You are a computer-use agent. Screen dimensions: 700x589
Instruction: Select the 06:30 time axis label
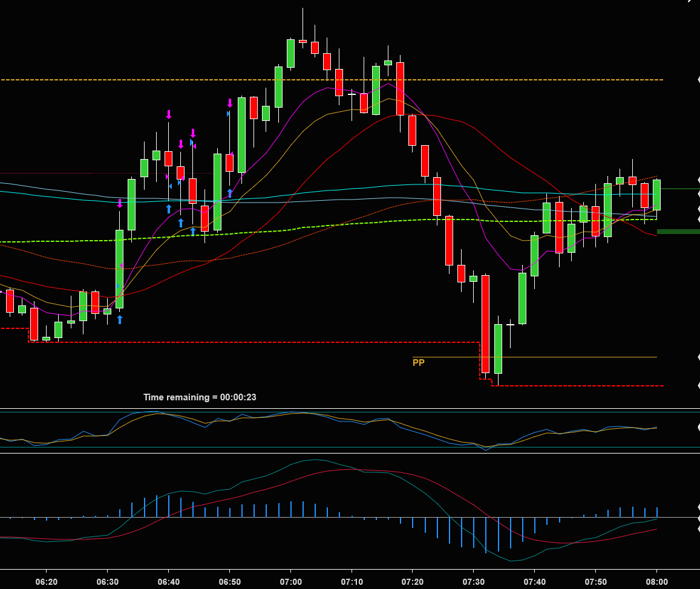tap(108, 582)
